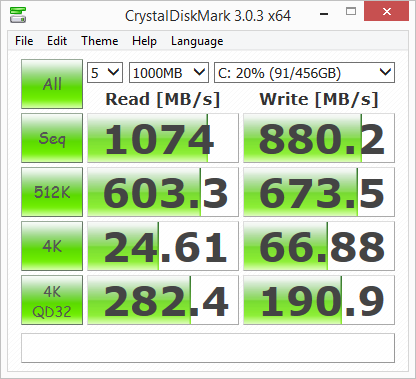
Task: Start the 4K QD32 test
Action: [x=52, y=300]
